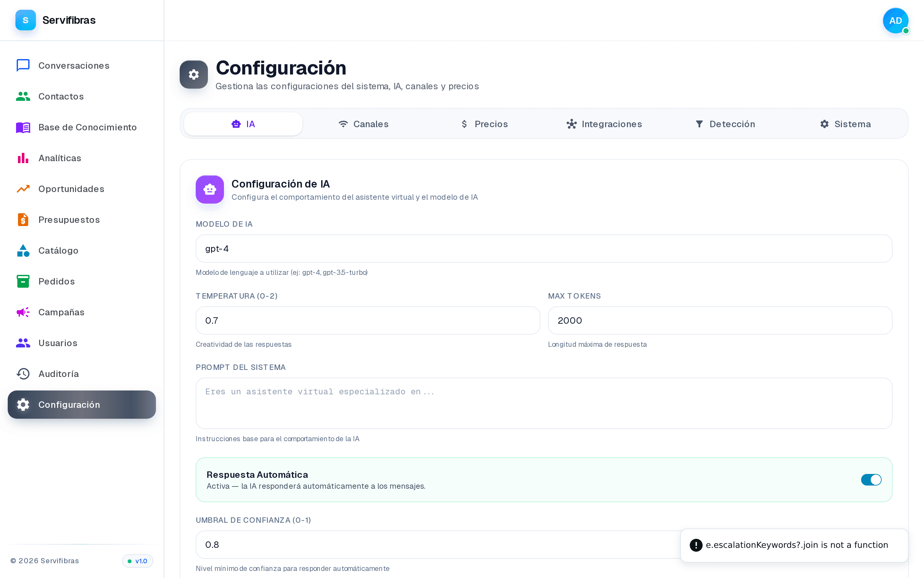Click the Base de Conocimiento book icon
The image size is (924, 578).
coord(23,127)
